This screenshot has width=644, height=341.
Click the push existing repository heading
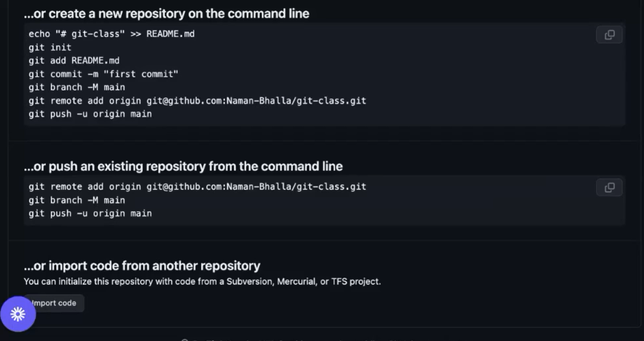point(183,166)
